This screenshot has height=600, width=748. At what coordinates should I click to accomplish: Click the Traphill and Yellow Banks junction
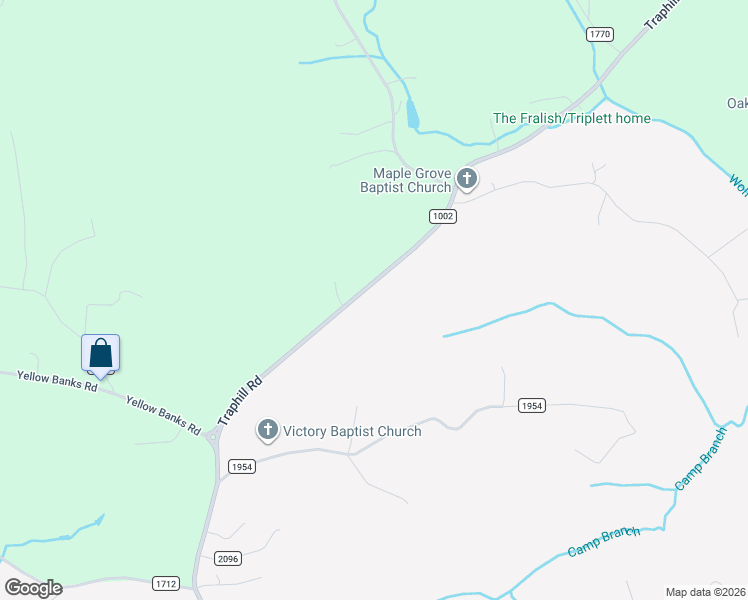pos(213,437)
